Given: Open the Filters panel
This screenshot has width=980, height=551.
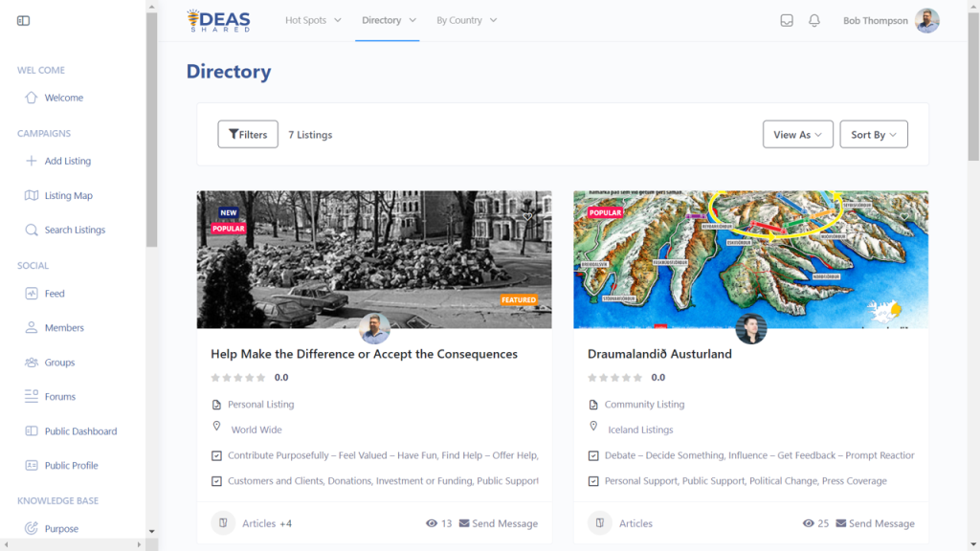Looking at the screenshot, I should coord(248,134).
